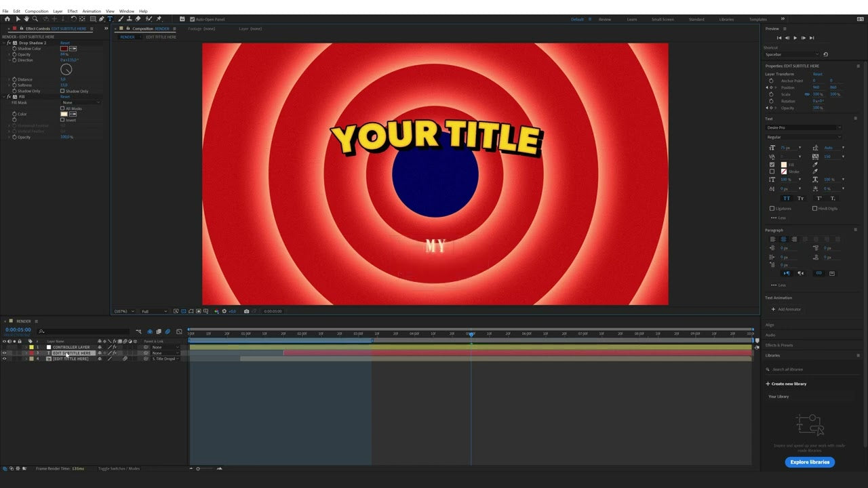
Task: Select the Zoom tool
Action: tap(35, 19)
